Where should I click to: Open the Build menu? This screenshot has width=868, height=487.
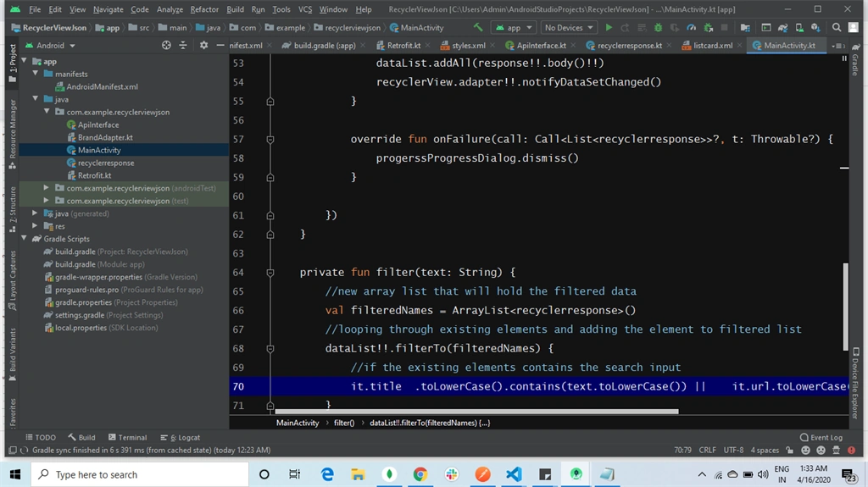(236, 9)
